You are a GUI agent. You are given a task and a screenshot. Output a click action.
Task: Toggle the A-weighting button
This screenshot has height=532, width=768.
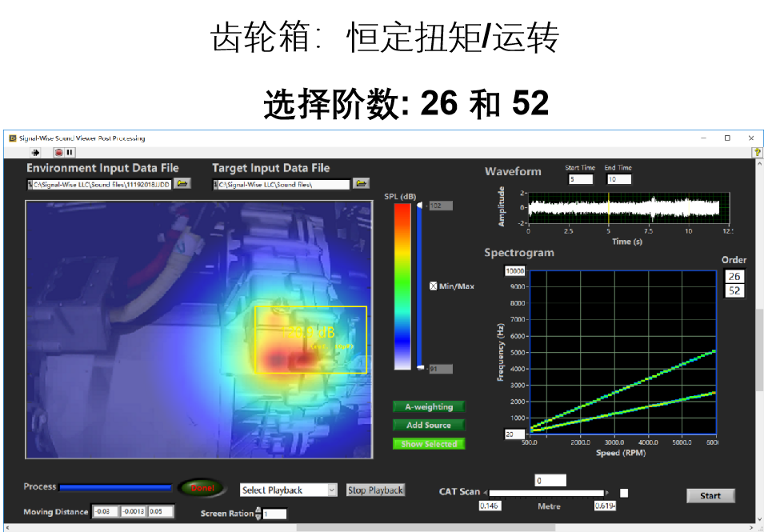click(428, 406)
